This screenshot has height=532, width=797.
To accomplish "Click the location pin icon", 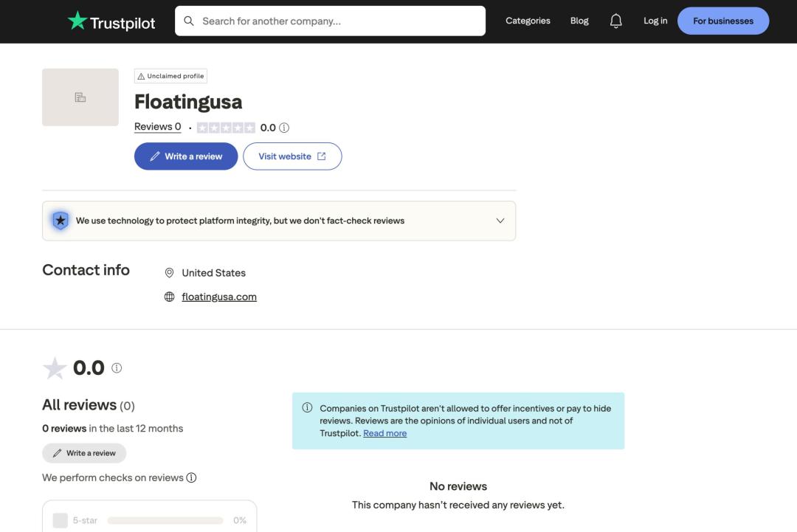I will point(169,273).
